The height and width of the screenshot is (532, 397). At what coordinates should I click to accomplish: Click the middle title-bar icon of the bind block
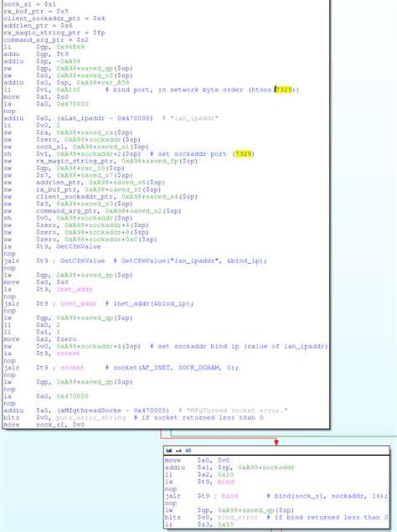(178, 450)
